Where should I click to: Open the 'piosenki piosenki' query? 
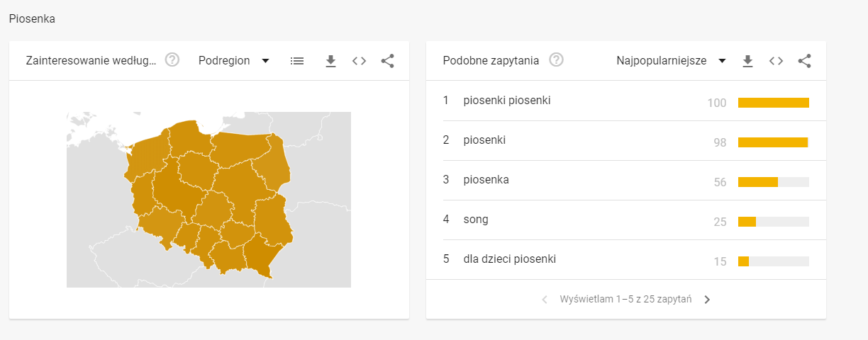pos(507,101)
